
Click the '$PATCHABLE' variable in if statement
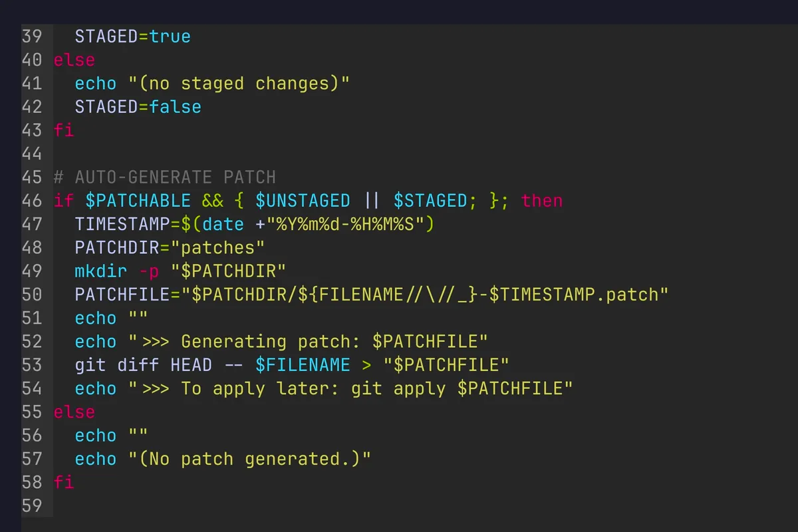coord(138,201)
